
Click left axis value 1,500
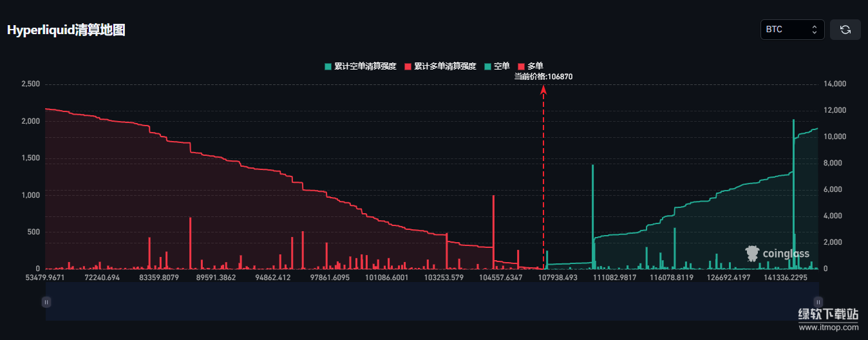[31, 158]
